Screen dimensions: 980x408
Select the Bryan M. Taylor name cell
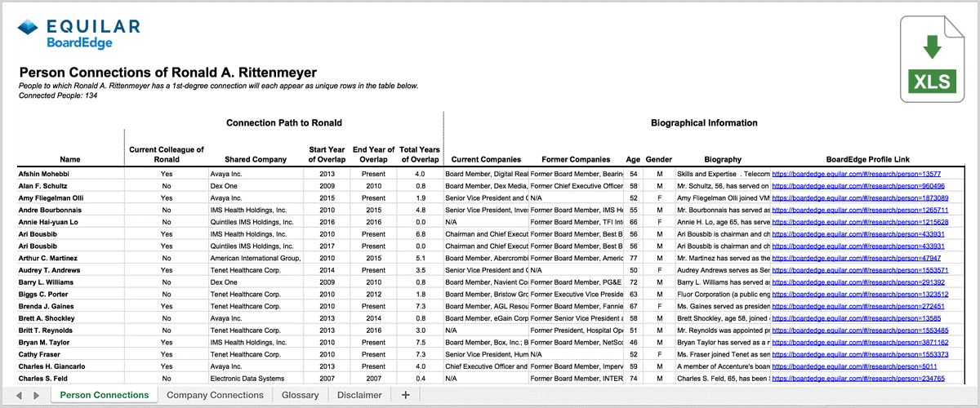point(70,342)
